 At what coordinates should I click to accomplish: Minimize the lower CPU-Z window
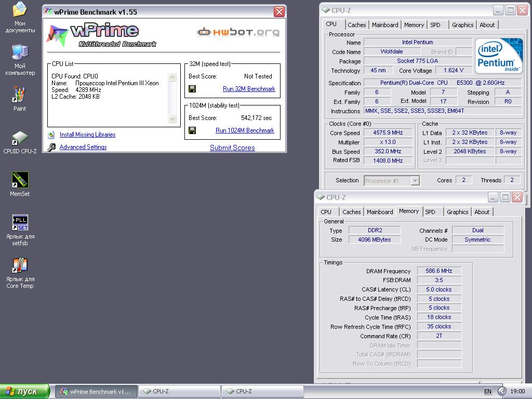(493, 197)
